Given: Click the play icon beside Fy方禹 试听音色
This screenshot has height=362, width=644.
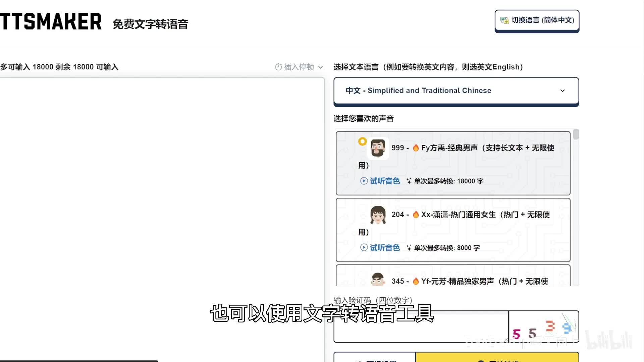Looking at the screenshot, I should [364, 181].
